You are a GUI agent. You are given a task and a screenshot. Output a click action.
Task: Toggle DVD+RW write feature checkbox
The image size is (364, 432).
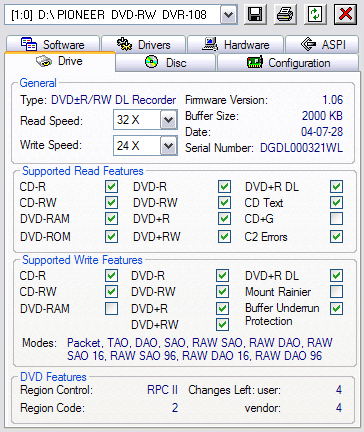[222, 324]
